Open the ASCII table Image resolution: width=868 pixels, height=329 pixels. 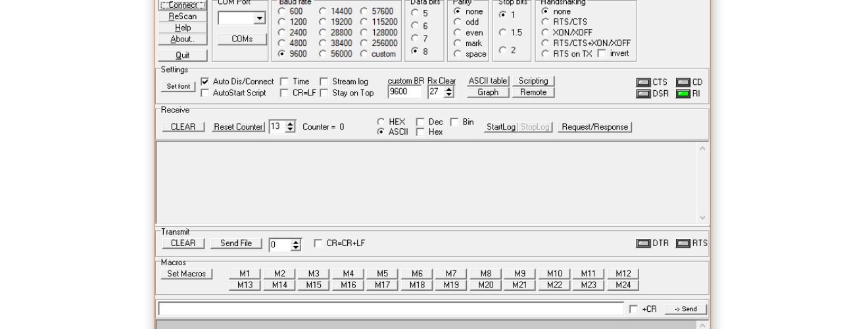(488, 81)
